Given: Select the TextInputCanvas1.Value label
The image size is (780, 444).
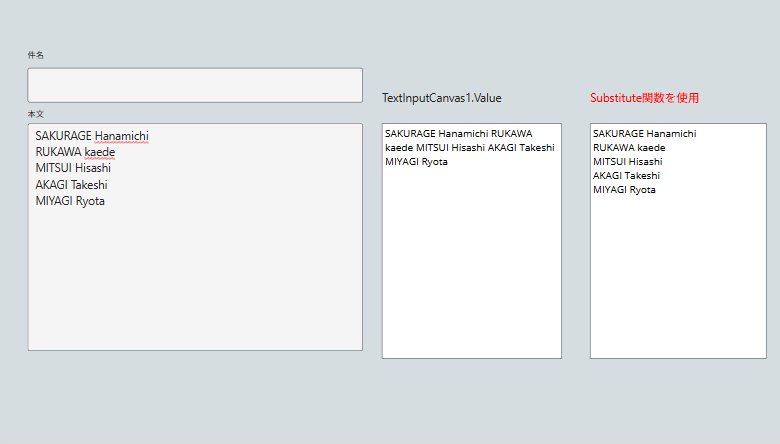Looking at the screenshot, I should click(x=442, y=98).
